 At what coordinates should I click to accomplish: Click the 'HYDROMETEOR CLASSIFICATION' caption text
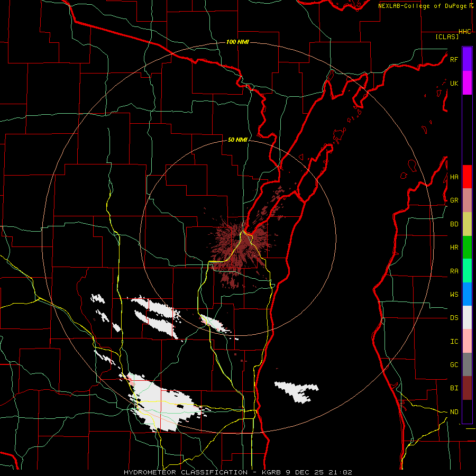coord(186,472)
